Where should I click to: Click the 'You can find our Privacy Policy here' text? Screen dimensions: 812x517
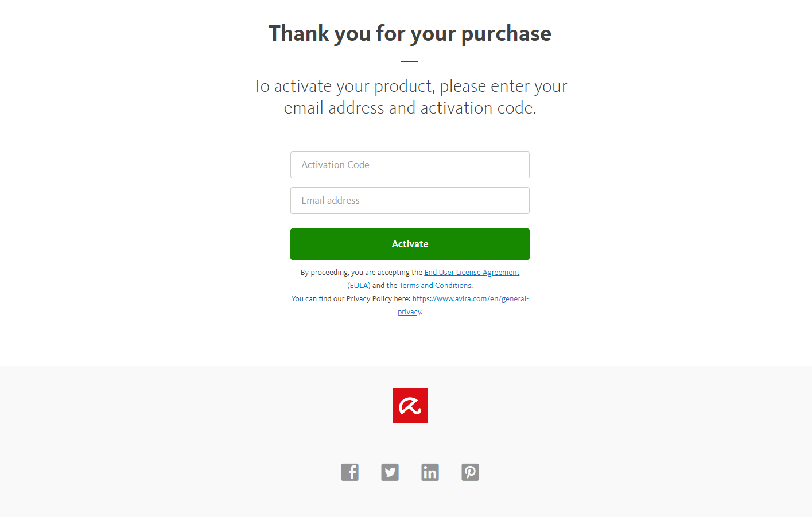[x=351, y=299]
